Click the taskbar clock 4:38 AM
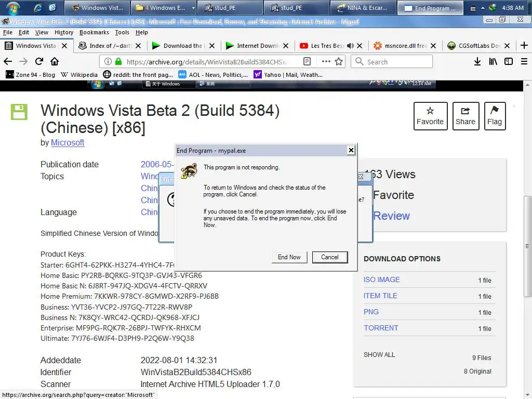 click(x=513, y=7)
